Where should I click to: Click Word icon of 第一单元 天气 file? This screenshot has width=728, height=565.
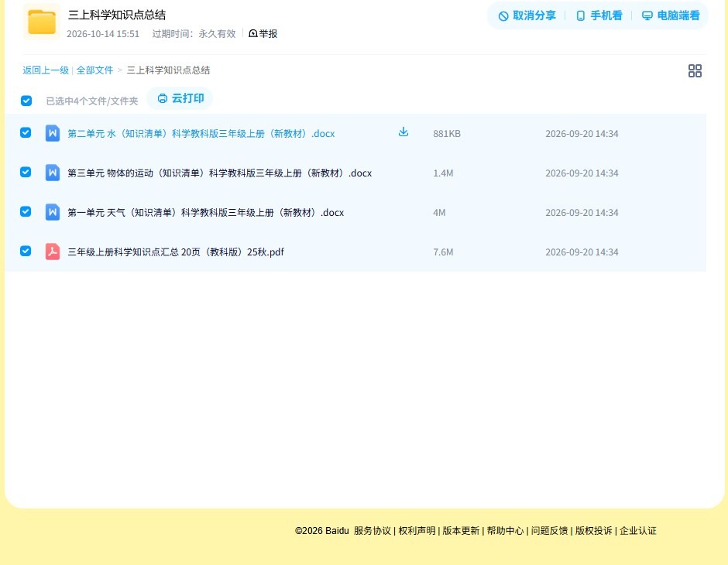(53, 212)
